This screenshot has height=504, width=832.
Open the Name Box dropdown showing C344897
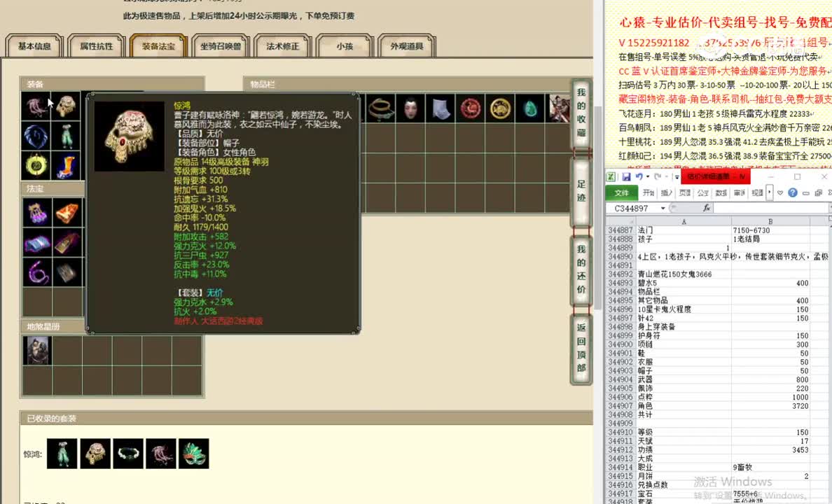click(663, 208)
